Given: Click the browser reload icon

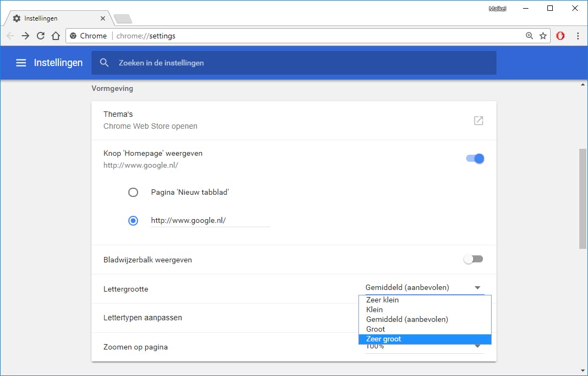Looking at the screenshot, I should [41, 36].
